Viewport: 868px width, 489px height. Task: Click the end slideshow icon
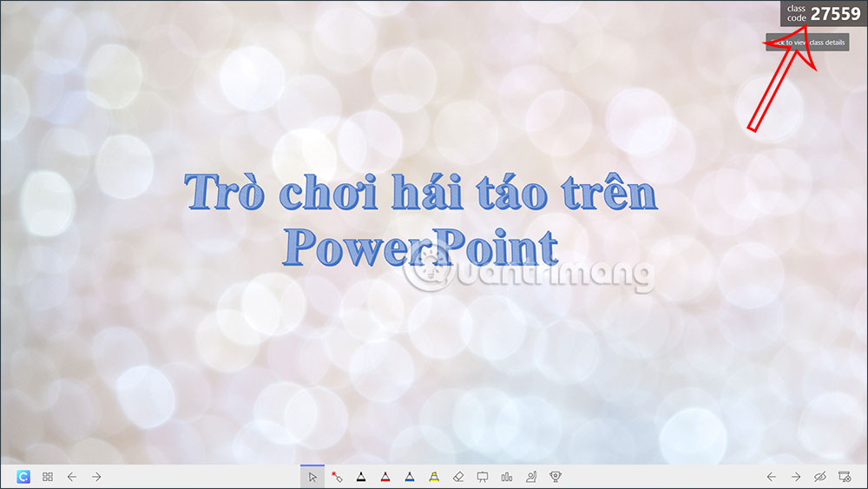[x=845, y=477]
